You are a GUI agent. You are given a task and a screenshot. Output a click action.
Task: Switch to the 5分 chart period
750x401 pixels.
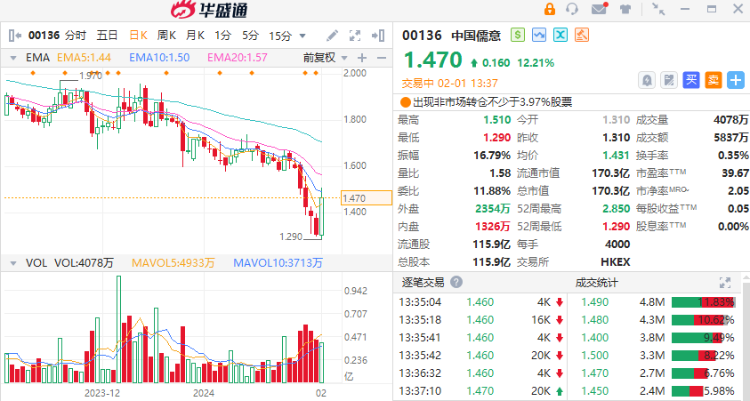(250, 35)
